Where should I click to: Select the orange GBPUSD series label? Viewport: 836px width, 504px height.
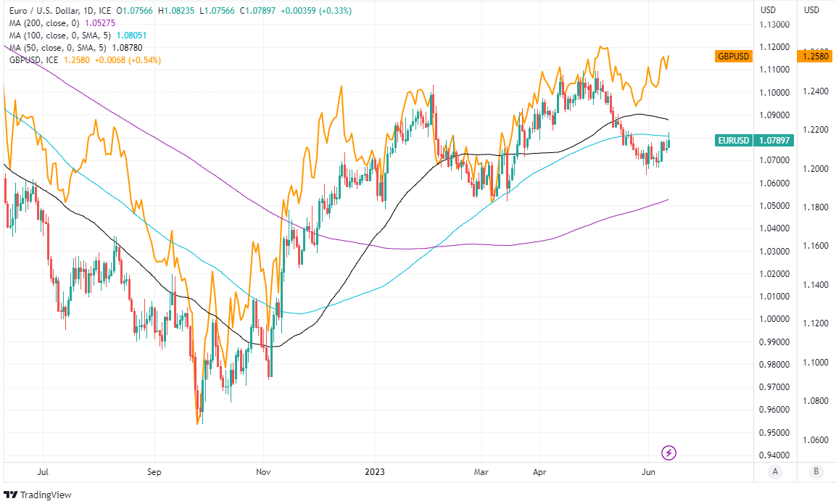point(732,56)
